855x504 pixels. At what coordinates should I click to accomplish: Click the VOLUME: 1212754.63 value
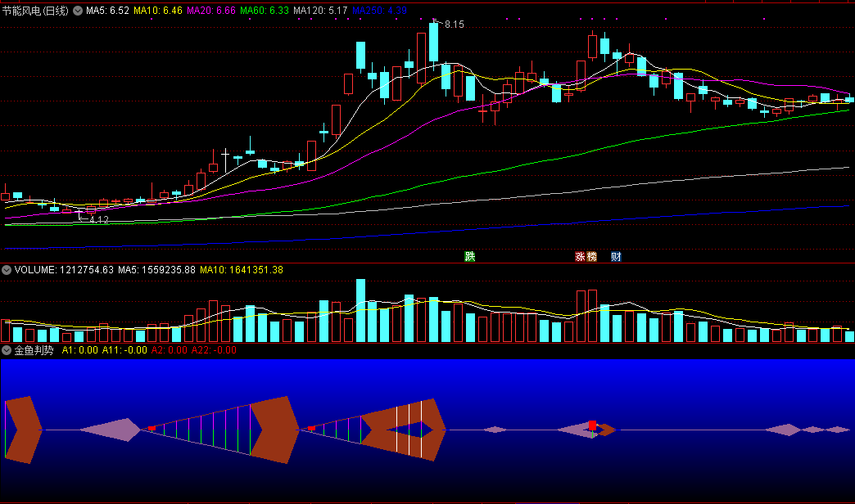pos(65,270)
